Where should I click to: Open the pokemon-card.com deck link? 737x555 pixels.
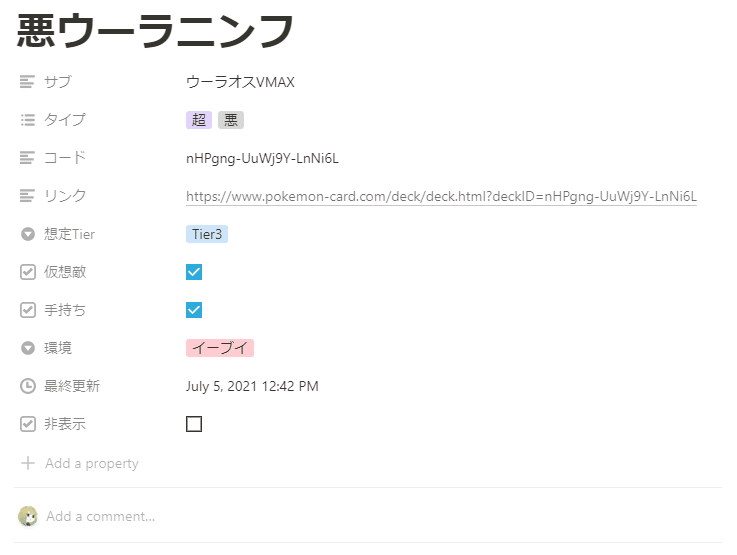[441, 196]
